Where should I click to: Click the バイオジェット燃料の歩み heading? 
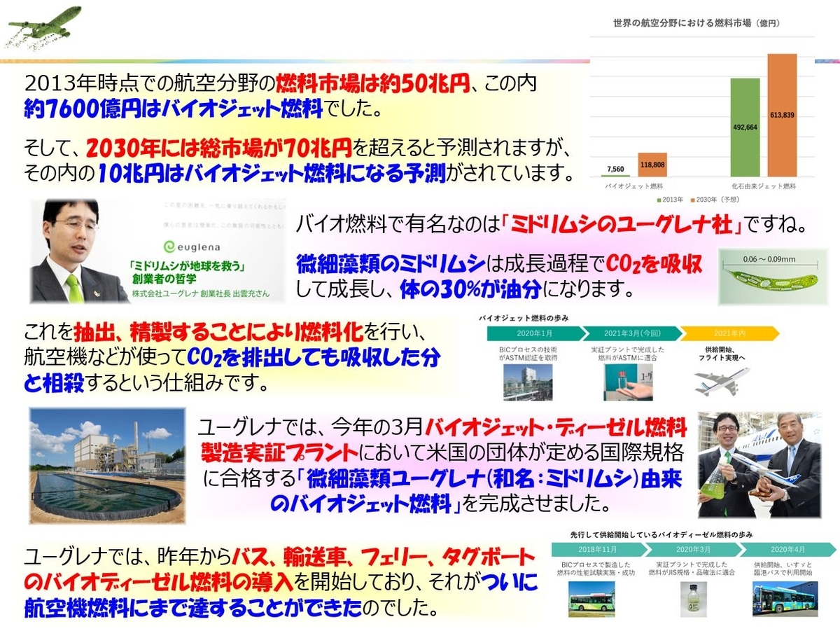[x=525, y=317]
